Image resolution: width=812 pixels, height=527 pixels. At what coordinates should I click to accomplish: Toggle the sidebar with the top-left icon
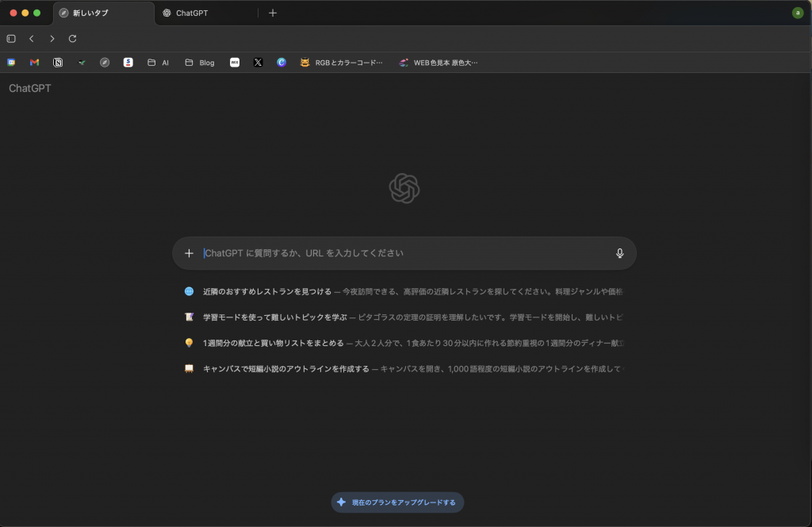click(x=10, y=38)
